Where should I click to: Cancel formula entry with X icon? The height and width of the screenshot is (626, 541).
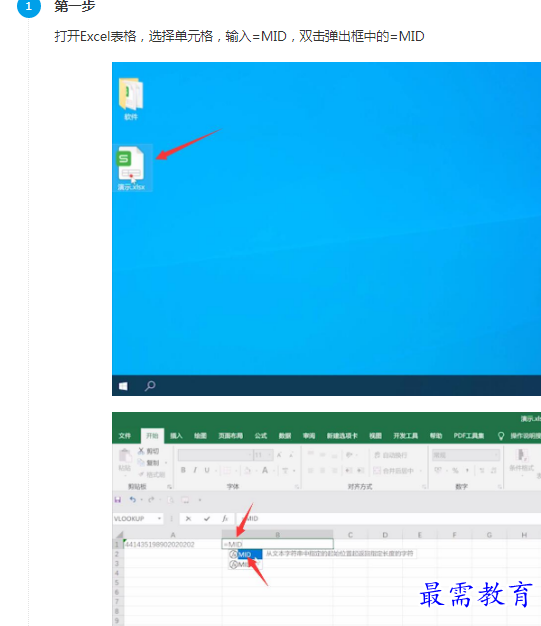pyautogui.click(x=188, y=518)
